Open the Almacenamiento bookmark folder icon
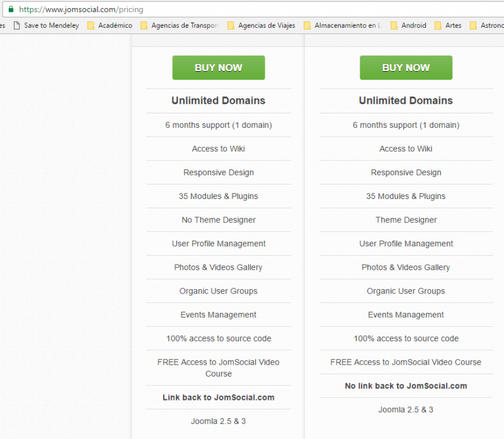 point(307,26)
